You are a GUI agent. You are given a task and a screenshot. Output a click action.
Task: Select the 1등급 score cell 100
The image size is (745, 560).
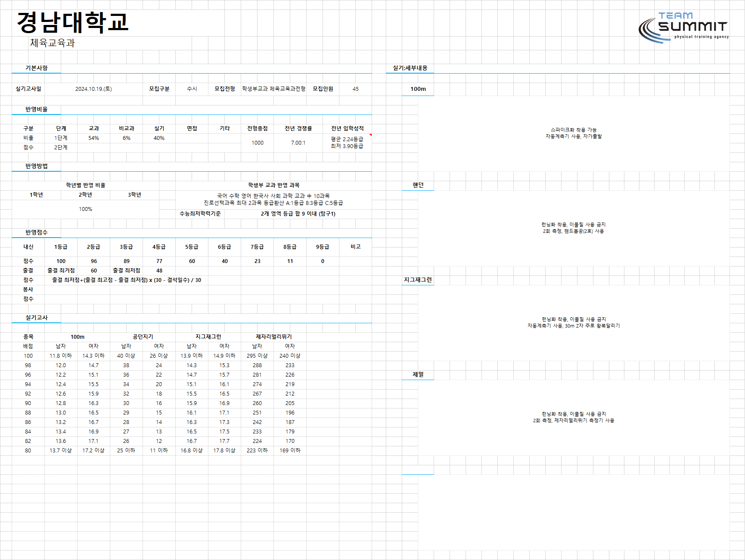click(61, 261)
